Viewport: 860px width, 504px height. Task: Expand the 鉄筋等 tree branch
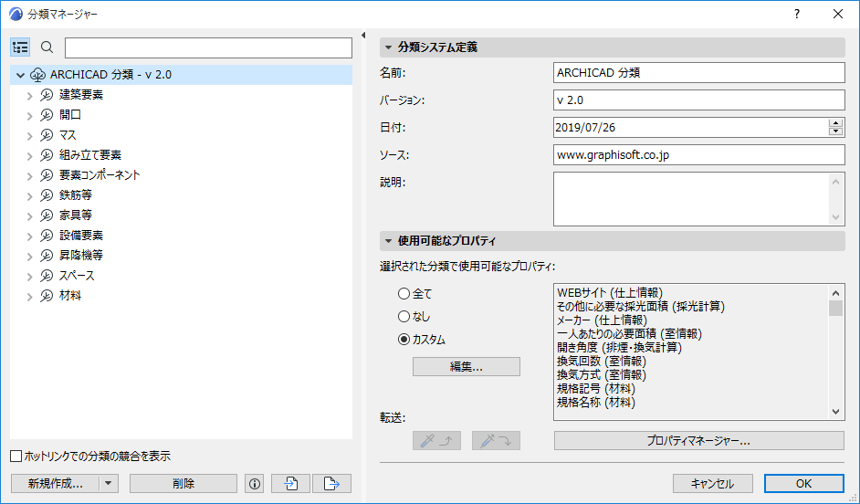pos(30,195)
